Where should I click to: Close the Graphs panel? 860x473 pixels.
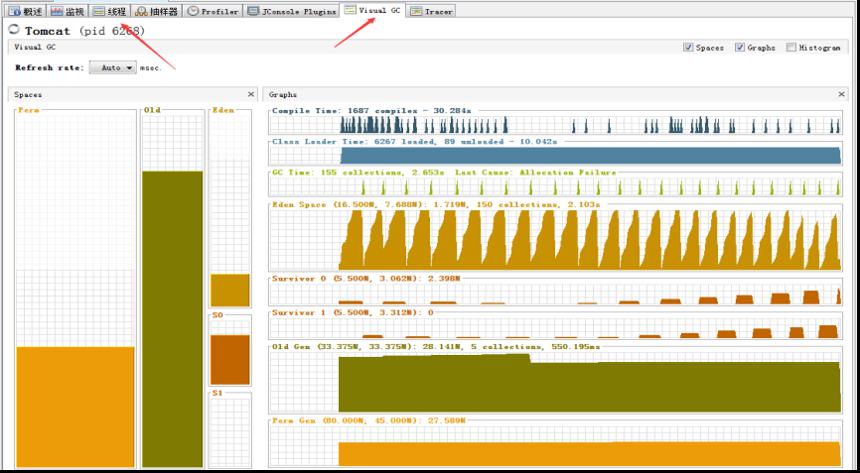pos(841,94)
